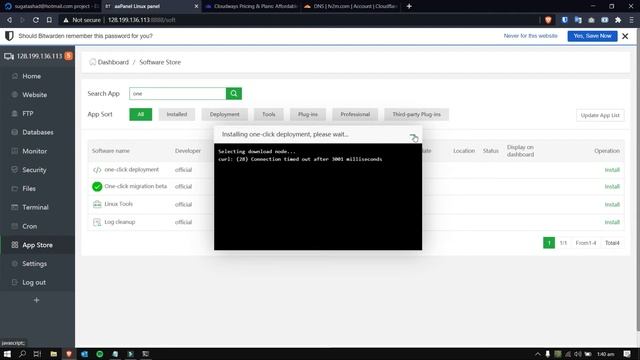
Task: Launch the Terminal page
Action: [35, 207]
